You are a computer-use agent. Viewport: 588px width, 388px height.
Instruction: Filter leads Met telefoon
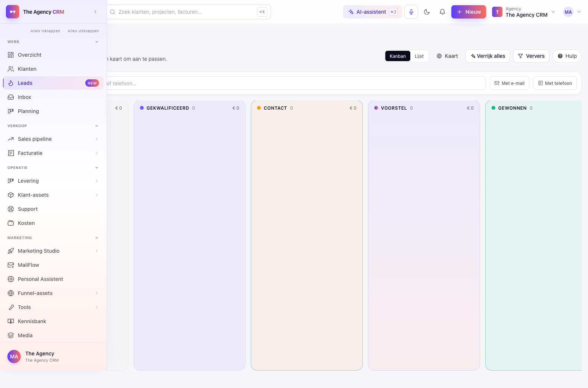(x=555, y=83)
